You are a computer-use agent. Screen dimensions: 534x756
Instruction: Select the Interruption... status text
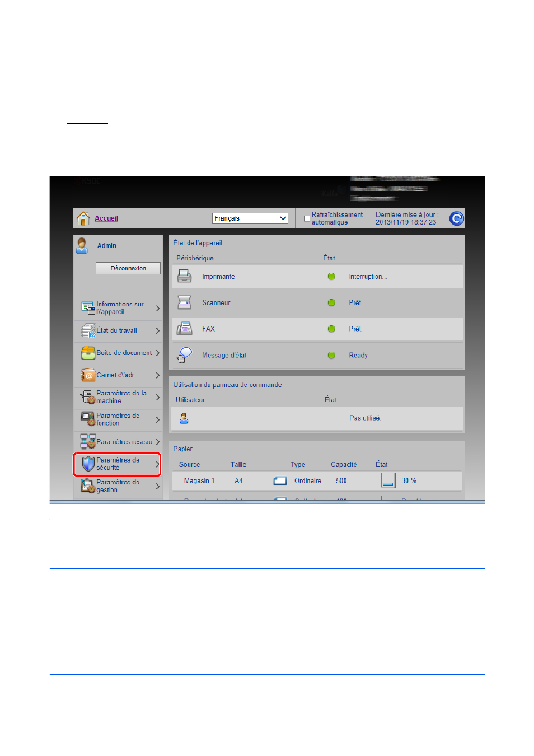click(368, 277)
